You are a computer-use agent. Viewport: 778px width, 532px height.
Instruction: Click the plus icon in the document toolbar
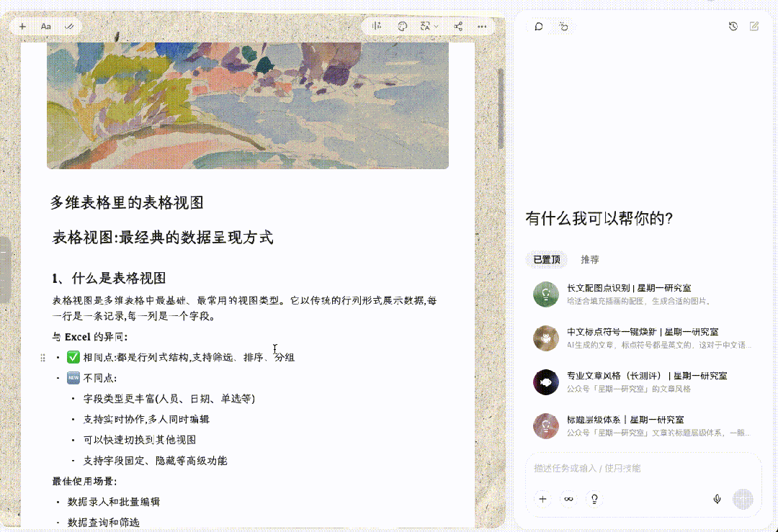22,27
